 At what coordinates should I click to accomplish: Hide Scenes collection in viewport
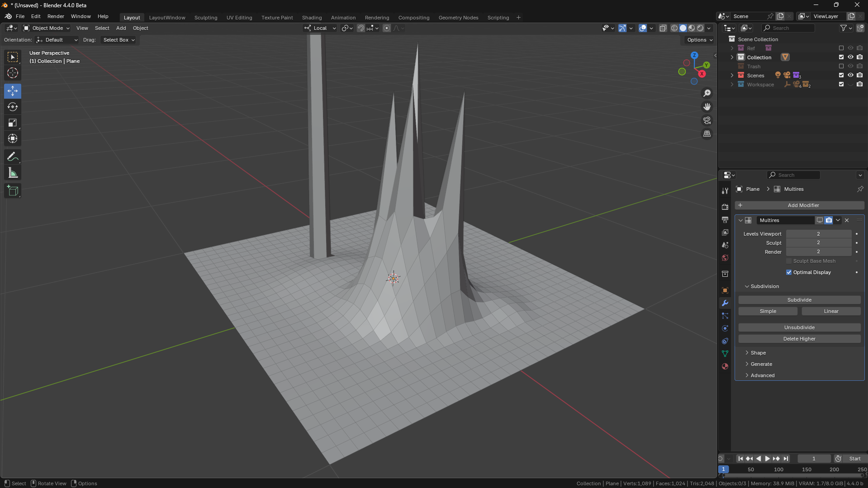pyautogui.click(x=850, y=75)
